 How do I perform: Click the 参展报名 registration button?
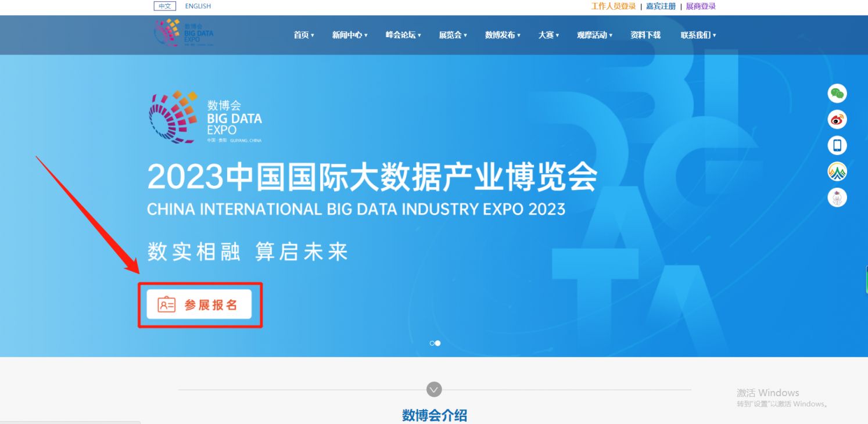tap(199, 304)
